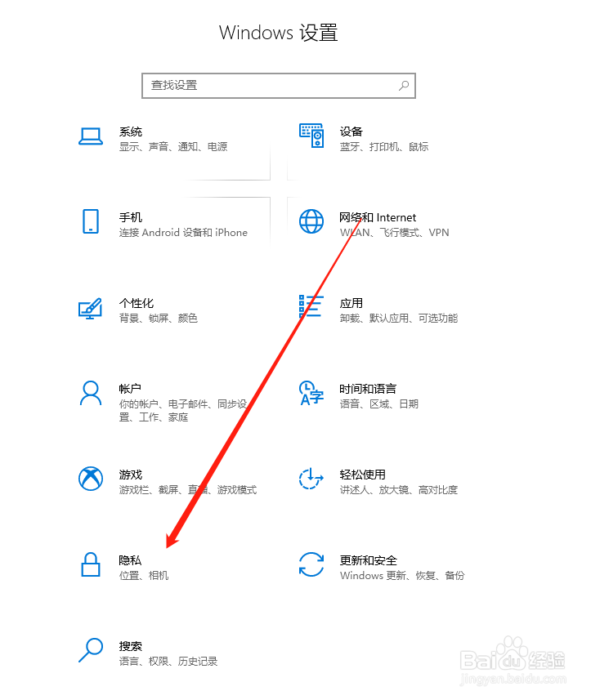Click the magnifier icon in search box
Viewport: 600px width, 700px height.
coord(404,85)
